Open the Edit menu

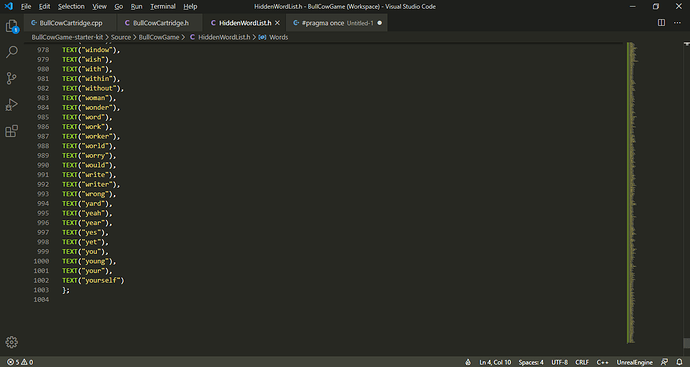[x=44, y=7]
